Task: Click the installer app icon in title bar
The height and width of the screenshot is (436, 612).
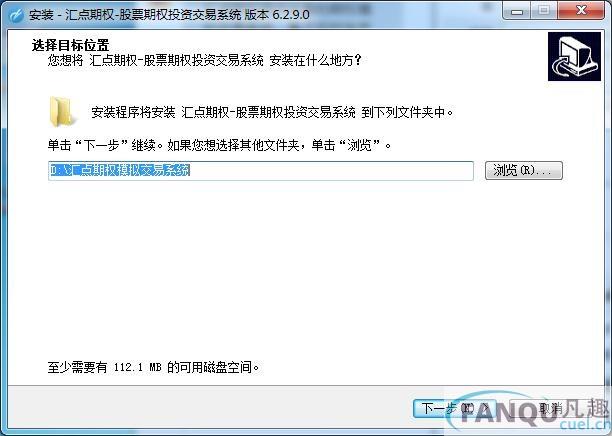Action: click(16, 16)
